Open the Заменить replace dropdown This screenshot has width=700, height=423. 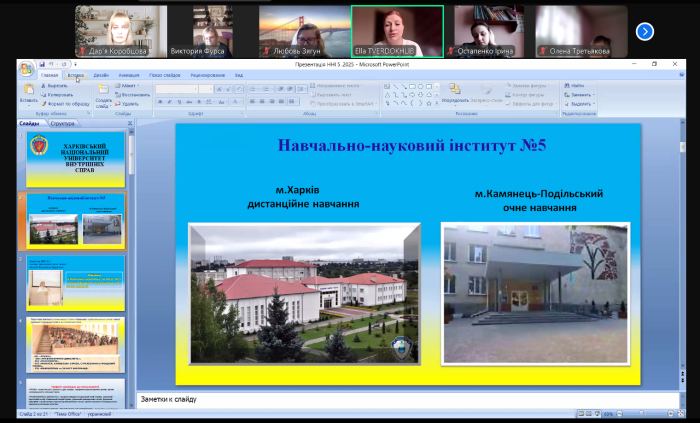[x=578, y=95]
